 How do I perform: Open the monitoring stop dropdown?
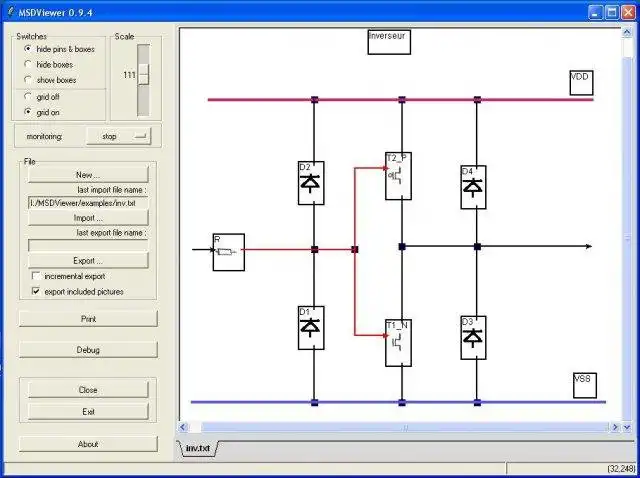tap(118, 136)
